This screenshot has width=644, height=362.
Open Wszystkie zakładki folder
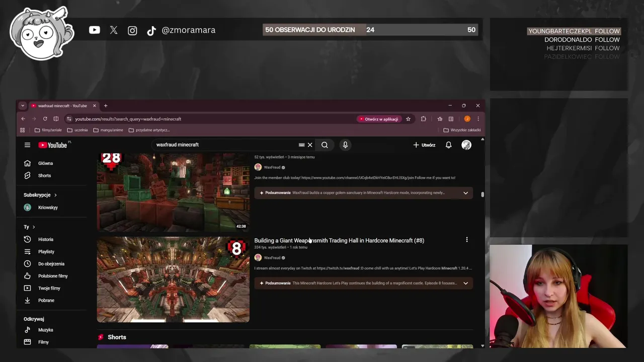pos(462,130)
